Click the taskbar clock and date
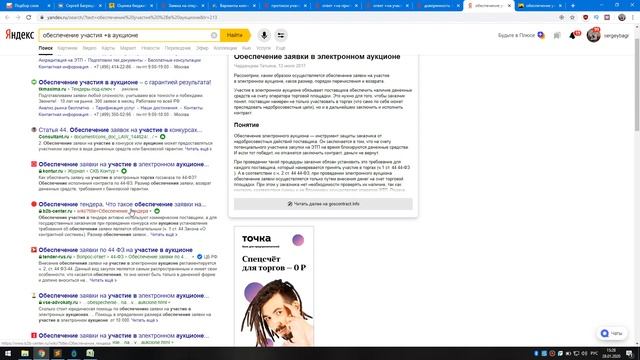The height and width of the screenshot is (360, 640). (611, 353)
